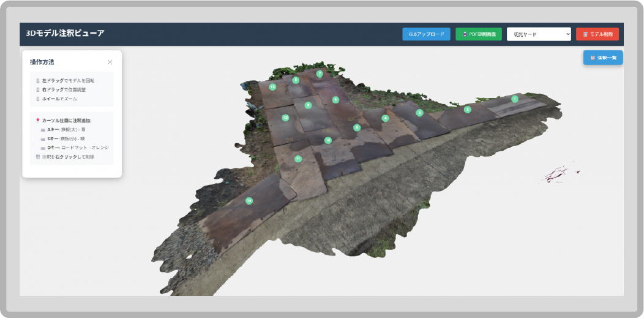Click the GLBアップロード button
The height and width of the screenshot is (318, 644).
coord(426,34)
